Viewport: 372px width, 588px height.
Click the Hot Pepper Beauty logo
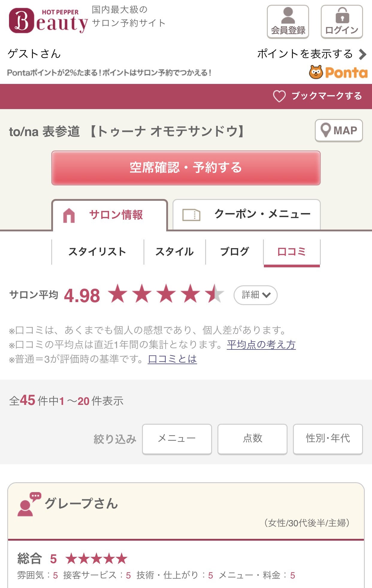click(x=48, y=21)
